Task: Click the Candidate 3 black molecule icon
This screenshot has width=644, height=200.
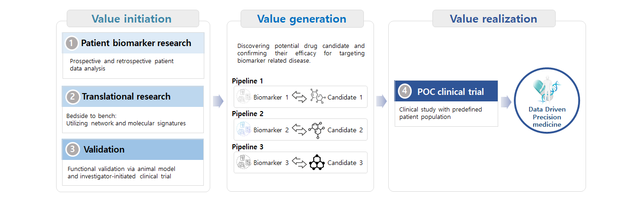Action: [317, 163]
